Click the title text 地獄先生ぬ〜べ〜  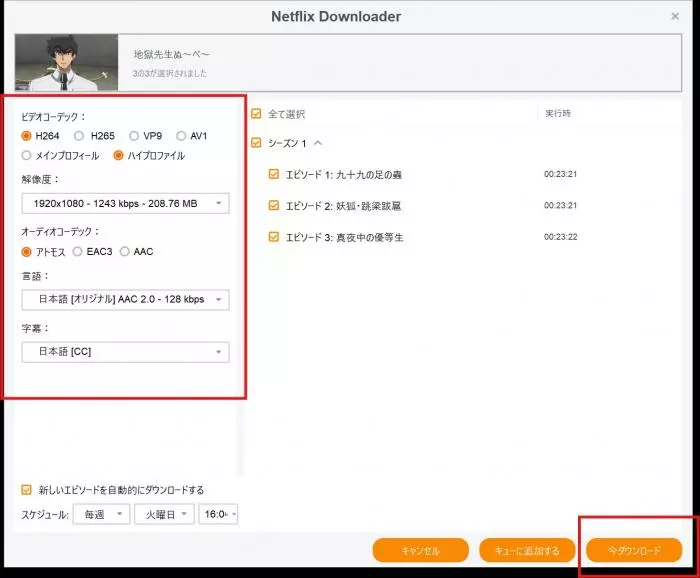click(171, 54)
